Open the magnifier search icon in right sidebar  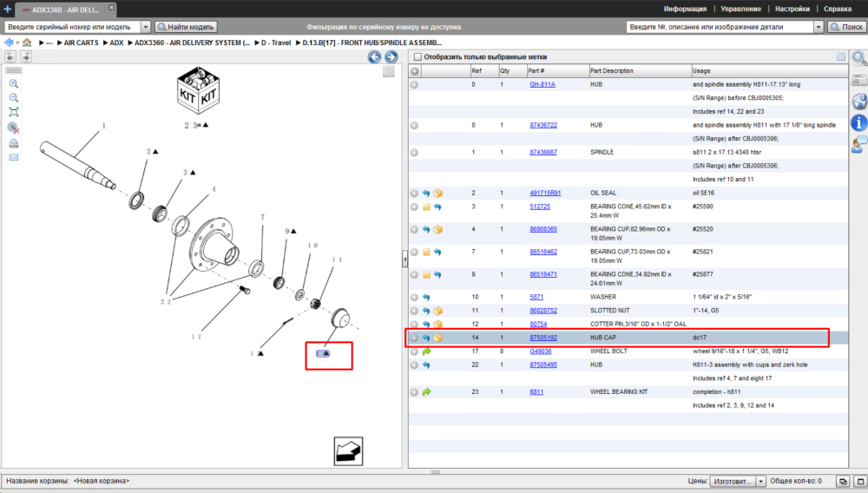point(859,58)
